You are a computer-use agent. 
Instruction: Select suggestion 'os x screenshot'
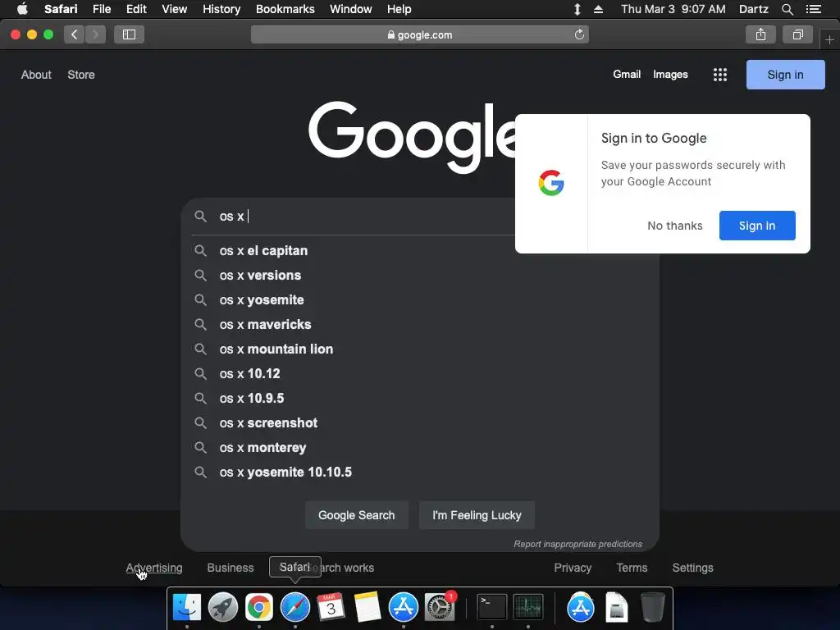pos(420,423)
